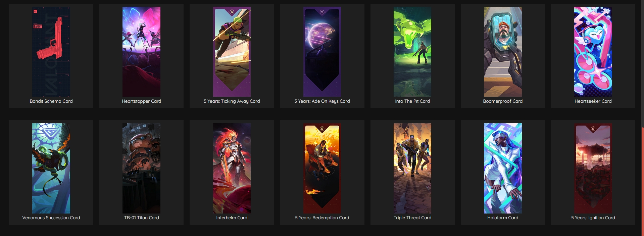Image resolution: width=644 pixels, height=236 pixels.
Task: Click the Interhelm Card caption text
Action: click(232, 218)
